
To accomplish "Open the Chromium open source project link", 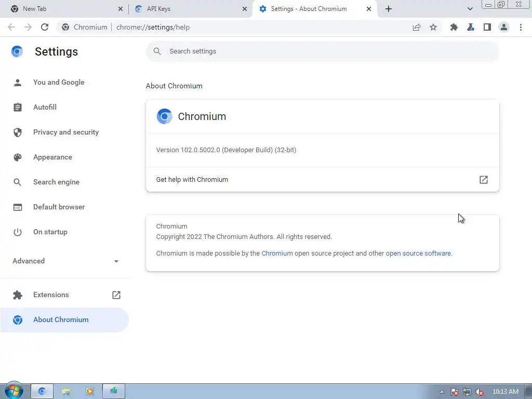I will (x=277, y=254).
